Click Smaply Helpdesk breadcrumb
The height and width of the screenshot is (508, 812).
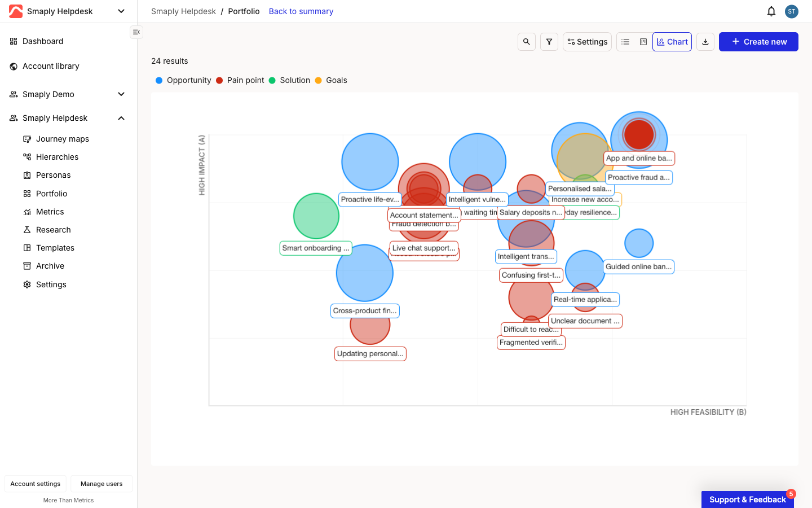pyautogui.click(x=183, y=11)
